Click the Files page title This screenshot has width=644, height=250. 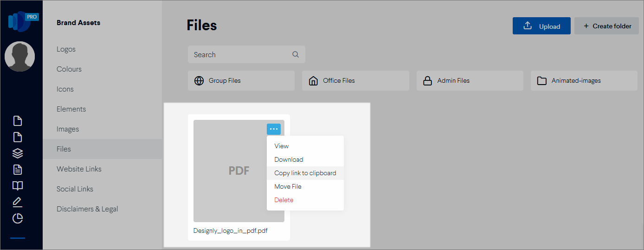tap(202, 25)
